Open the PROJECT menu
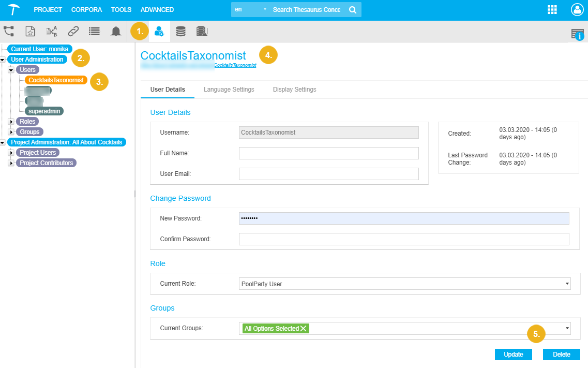 (48, 10)
